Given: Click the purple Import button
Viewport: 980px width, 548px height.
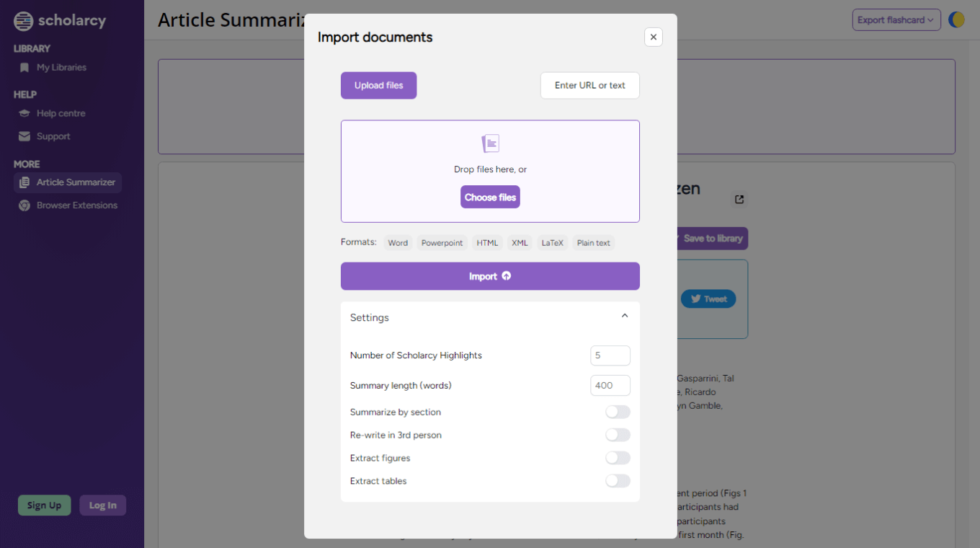Looking at the screenshot, I should pos(490,276).
